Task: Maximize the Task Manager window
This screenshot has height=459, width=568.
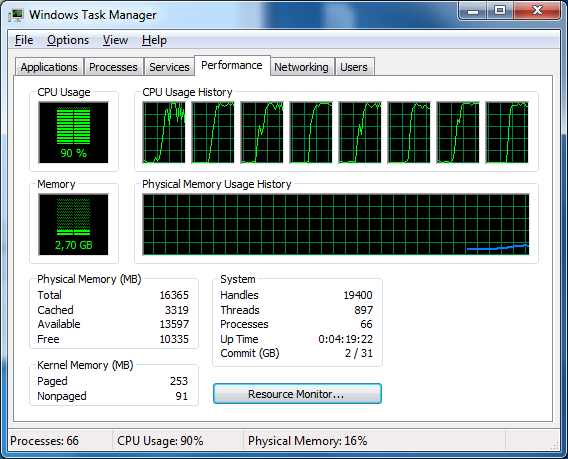Action: pos(500,11)
